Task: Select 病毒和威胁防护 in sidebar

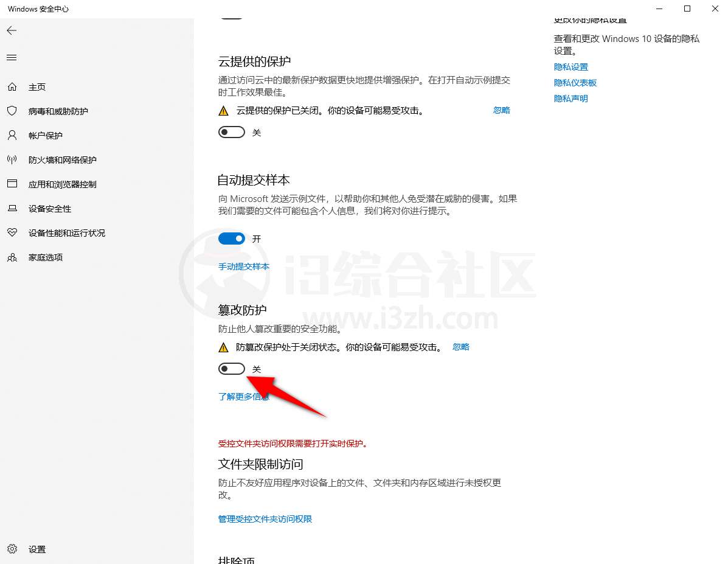Action: [x=58, y=111]
